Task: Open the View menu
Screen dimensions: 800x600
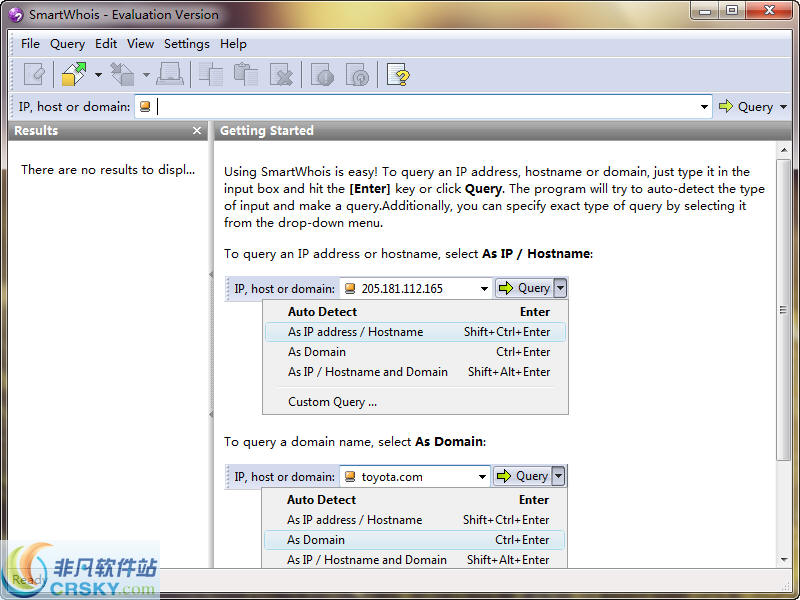Action: click(x=140, y=44)
